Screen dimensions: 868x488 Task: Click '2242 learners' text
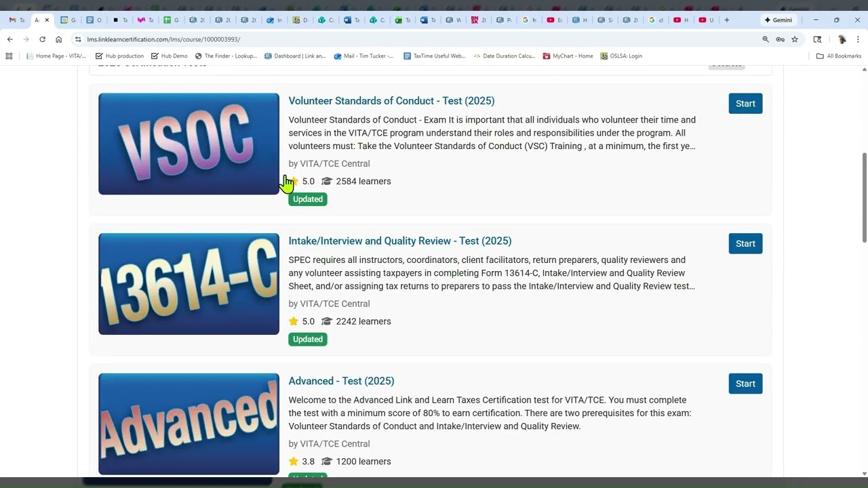[x=363, y=322]
